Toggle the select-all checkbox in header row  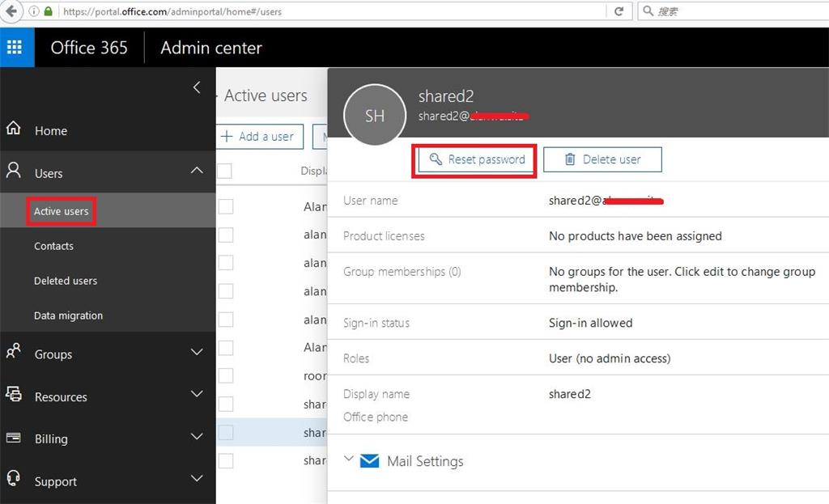click(x=225, y=171)
